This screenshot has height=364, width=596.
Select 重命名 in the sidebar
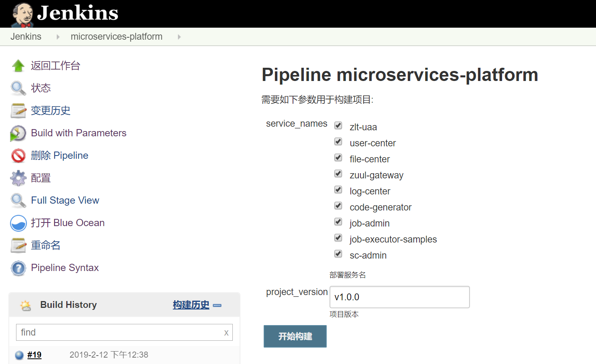point(46,245)
